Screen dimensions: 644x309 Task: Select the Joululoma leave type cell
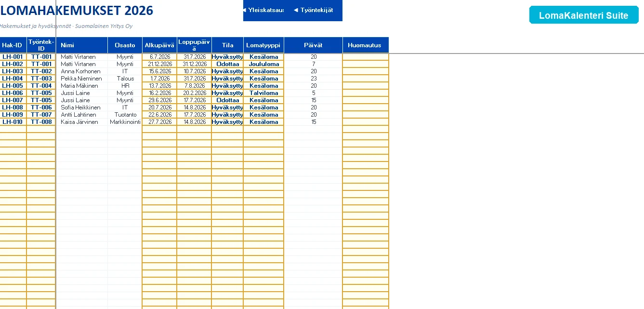(x=263, y=64)
